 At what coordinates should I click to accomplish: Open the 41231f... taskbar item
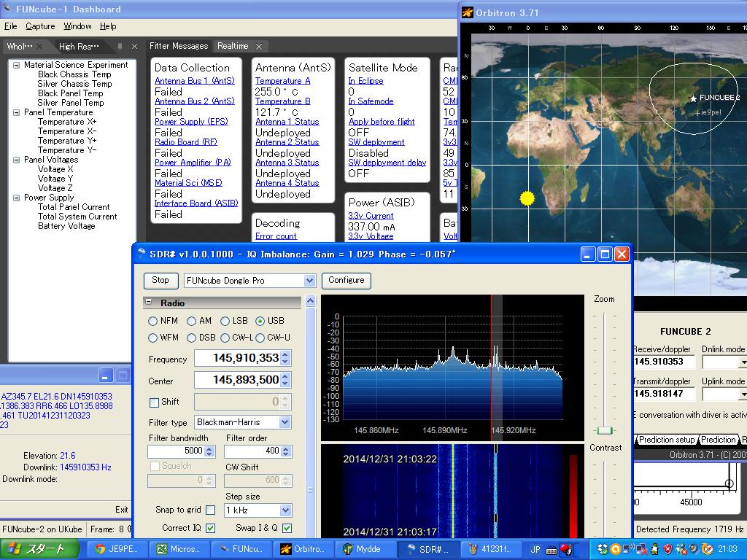pos(489,549)
